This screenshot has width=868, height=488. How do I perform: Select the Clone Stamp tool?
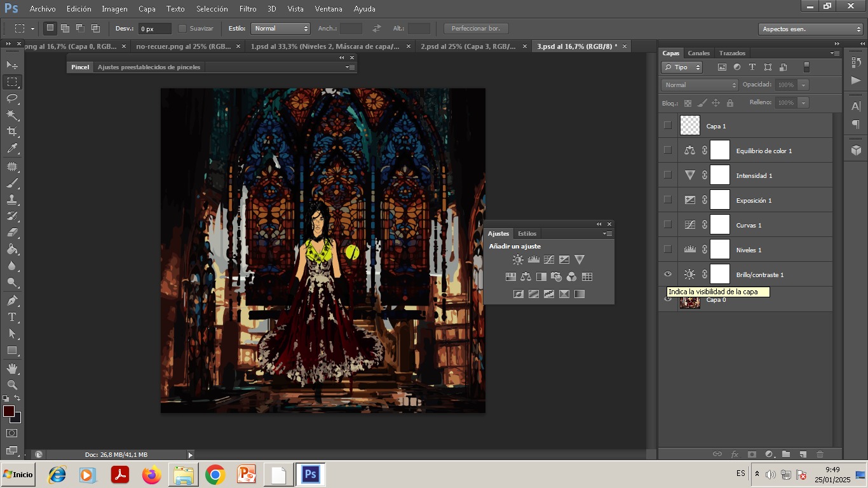coord(12,200)
